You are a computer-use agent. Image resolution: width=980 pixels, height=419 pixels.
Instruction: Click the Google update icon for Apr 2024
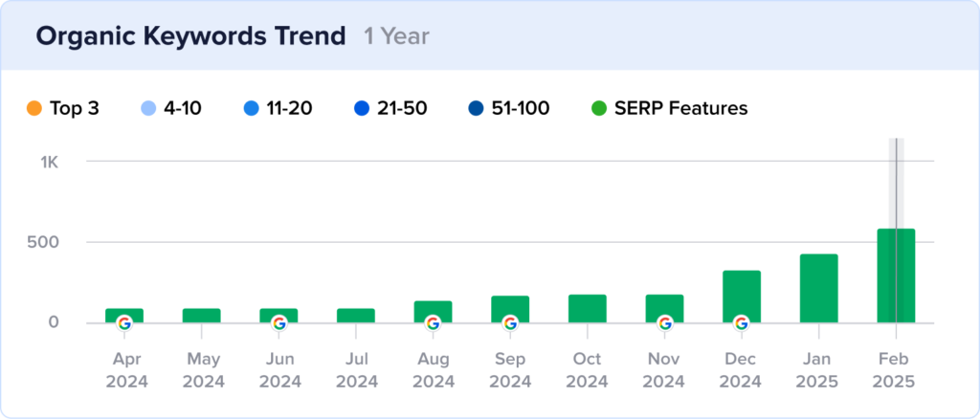[124, 323]
